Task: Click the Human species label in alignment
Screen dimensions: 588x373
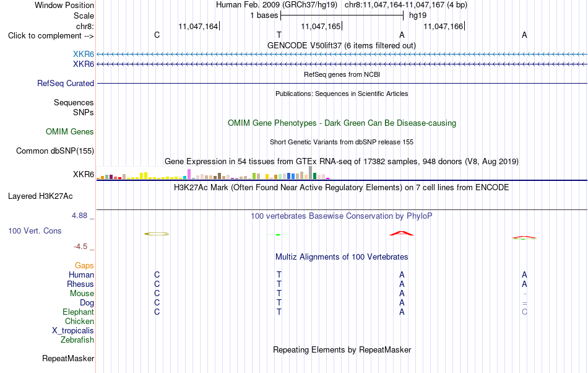Action: click(81, 274)
